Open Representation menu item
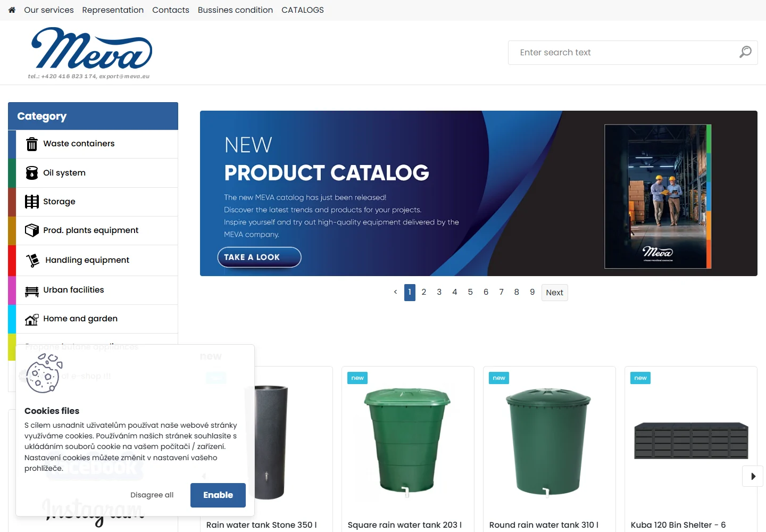This screenshot has height=532, width=766. 113,10
